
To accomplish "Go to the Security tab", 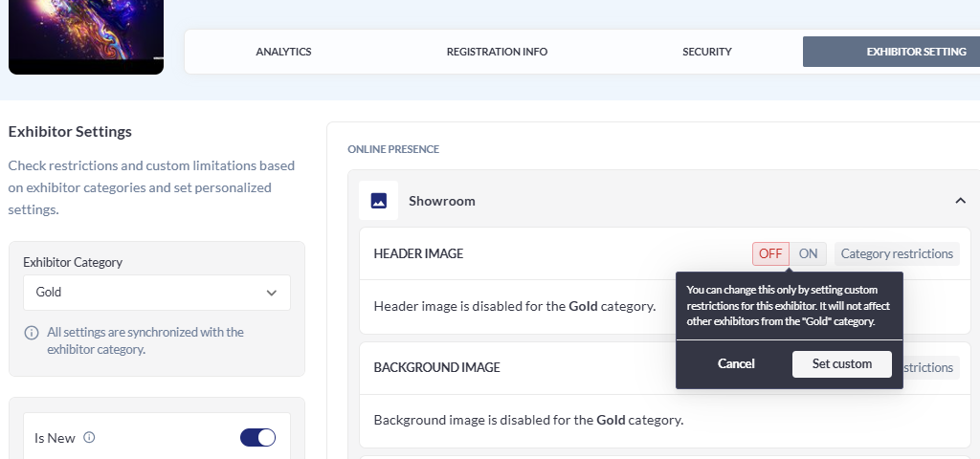I will [706, 52].
